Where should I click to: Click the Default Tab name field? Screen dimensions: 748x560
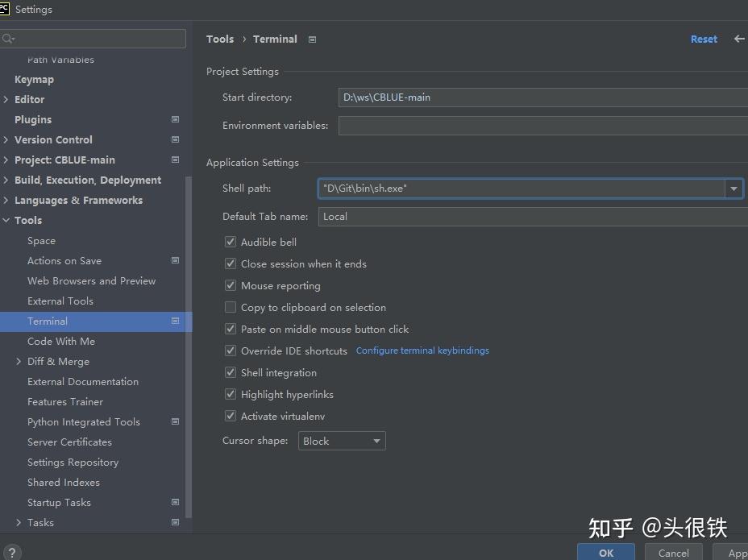[533, 217]
